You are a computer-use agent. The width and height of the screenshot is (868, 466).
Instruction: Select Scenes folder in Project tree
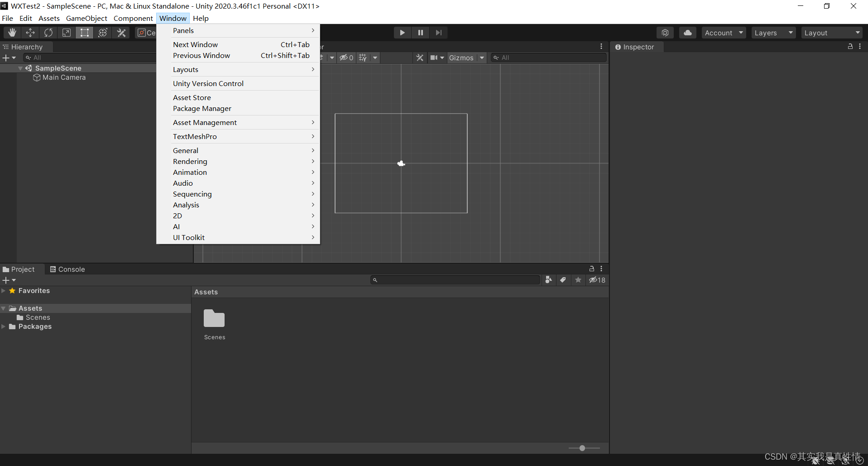coord(34,317)
